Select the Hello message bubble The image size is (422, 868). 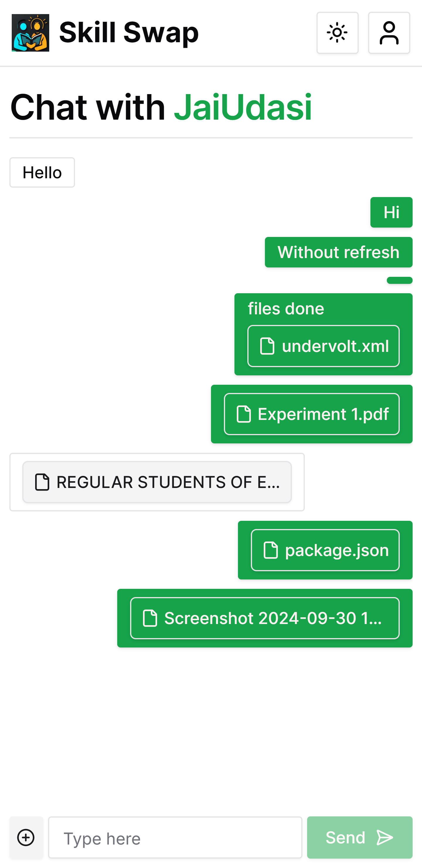(42, 172)
